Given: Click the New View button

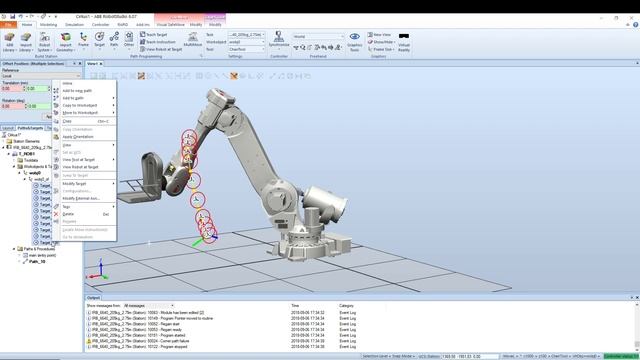Looking at the screenshot, I should [x=379, y=35].
